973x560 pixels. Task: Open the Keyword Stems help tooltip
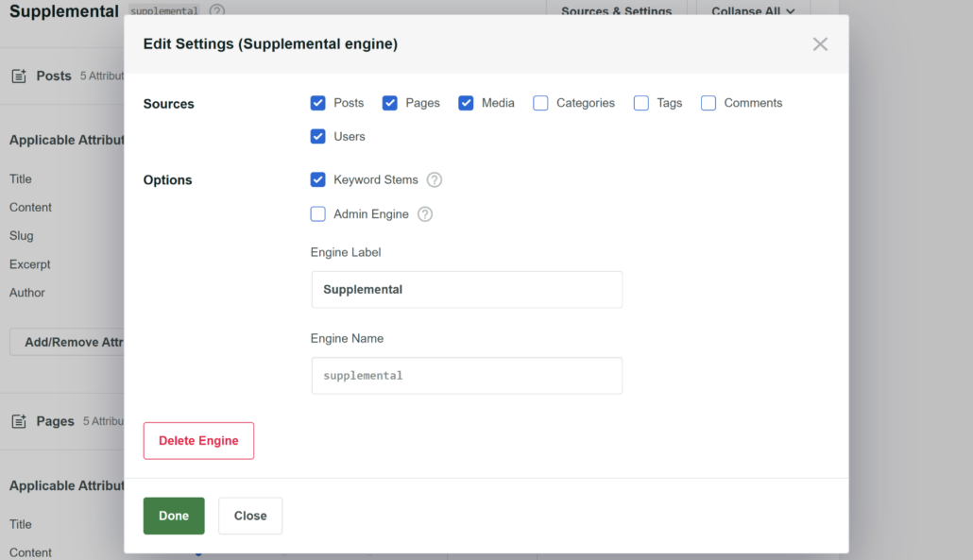434,179
